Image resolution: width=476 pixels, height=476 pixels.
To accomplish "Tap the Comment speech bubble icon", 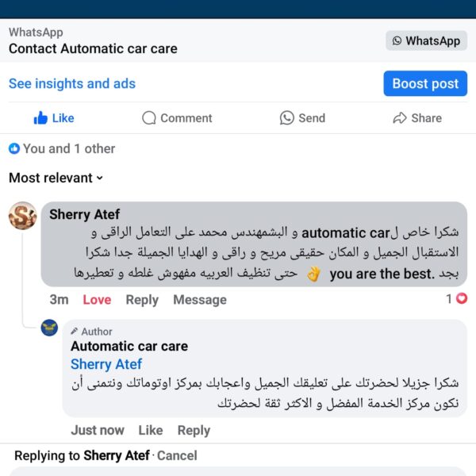I will 149,118.
